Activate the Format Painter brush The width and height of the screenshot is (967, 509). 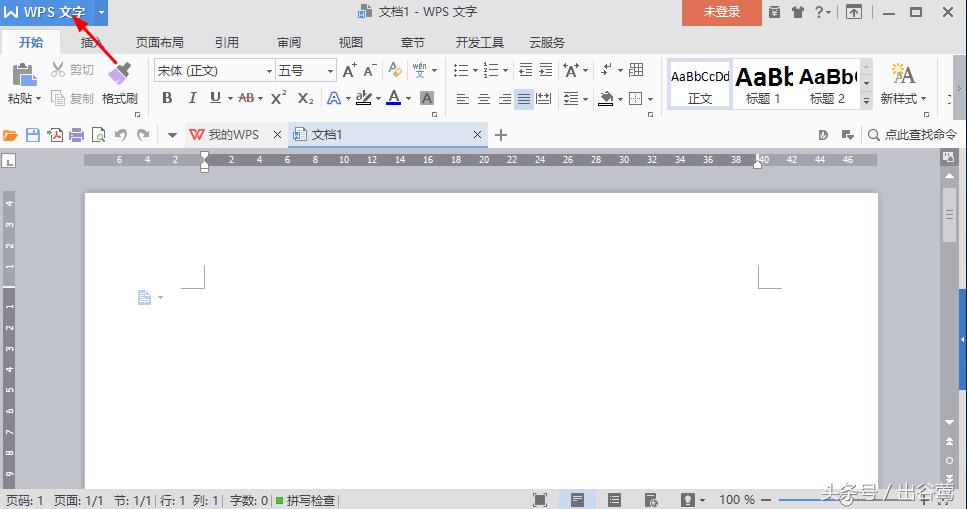pos(120,74)
